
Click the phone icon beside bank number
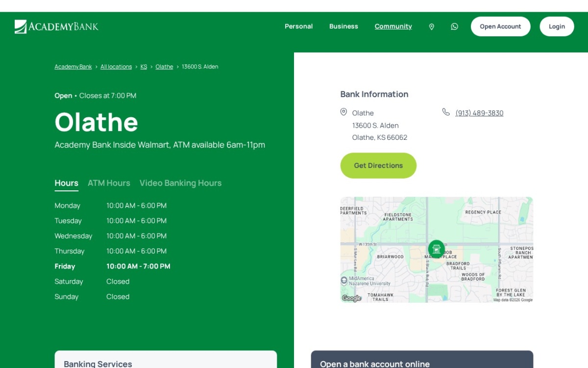click(x=446, y=112)
